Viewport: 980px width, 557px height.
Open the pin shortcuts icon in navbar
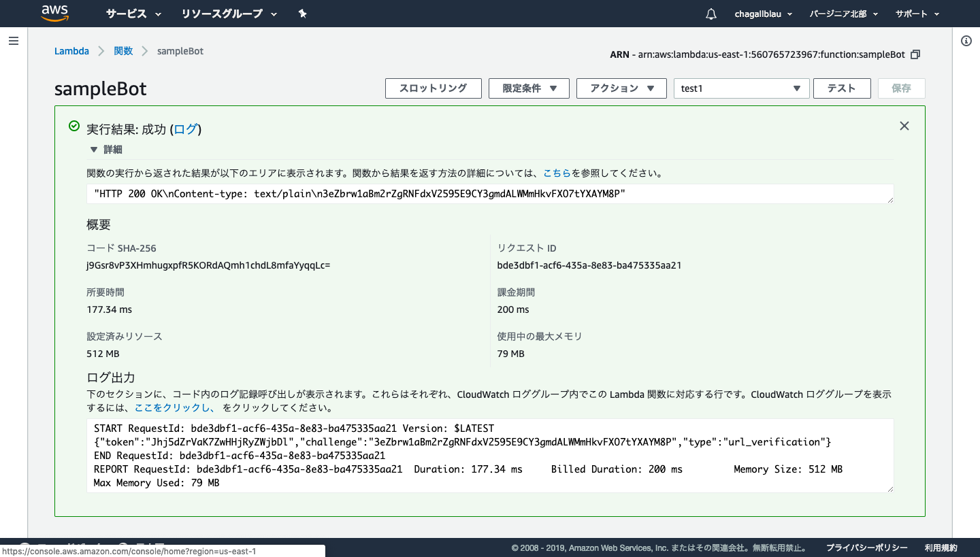[x=303, y=14]
